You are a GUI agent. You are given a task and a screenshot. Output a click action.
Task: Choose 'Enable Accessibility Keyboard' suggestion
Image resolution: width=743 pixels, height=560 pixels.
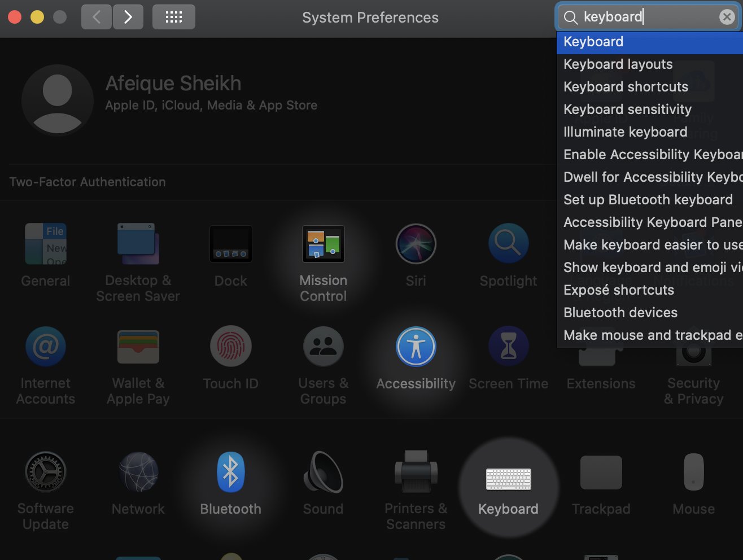pyautogui.click(x=650, y=155)
